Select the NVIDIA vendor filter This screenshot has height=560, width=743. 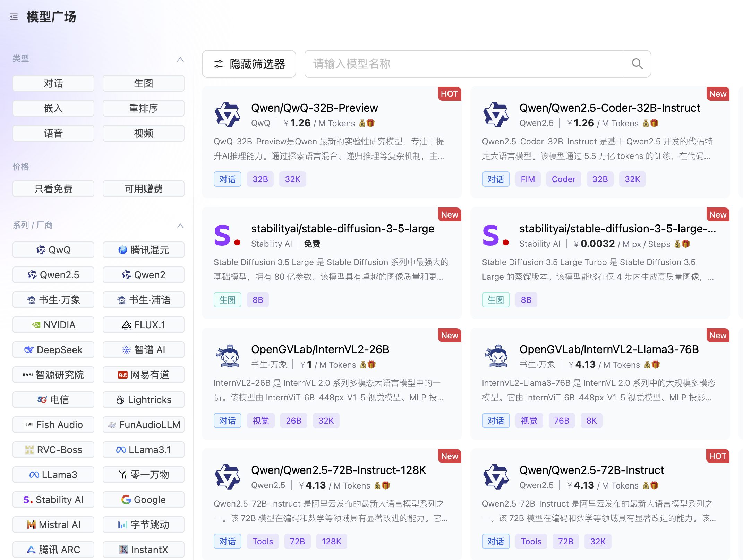pyautogui.click(x=53, y=325)
